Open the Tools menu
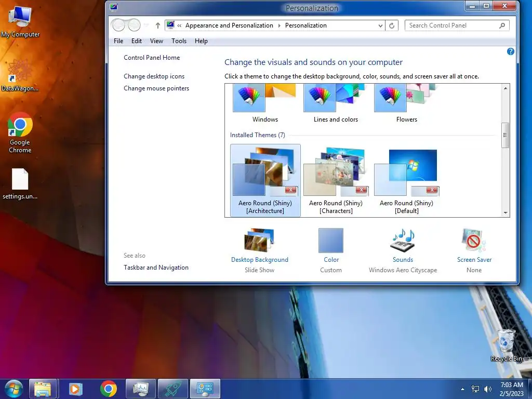The height and width of the screenshot is (399, 532). click(179, 41)
